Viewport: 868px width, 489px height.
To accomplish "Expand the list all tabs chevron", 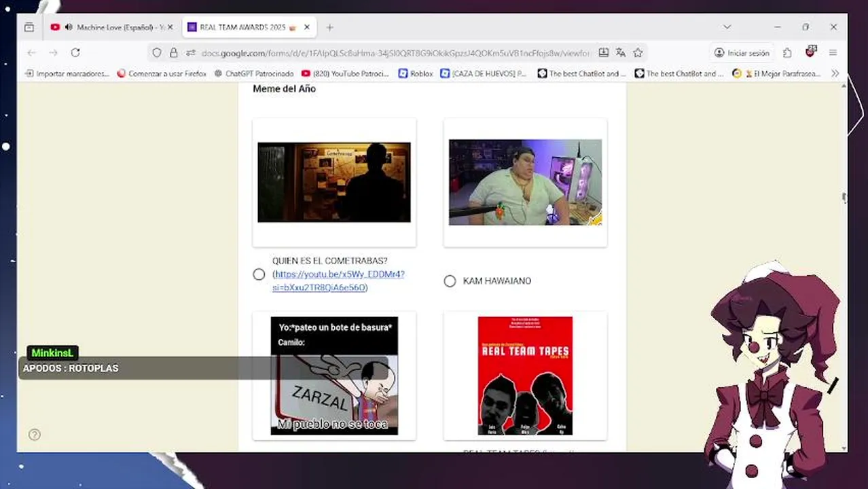I will click(x=727, y=27).
